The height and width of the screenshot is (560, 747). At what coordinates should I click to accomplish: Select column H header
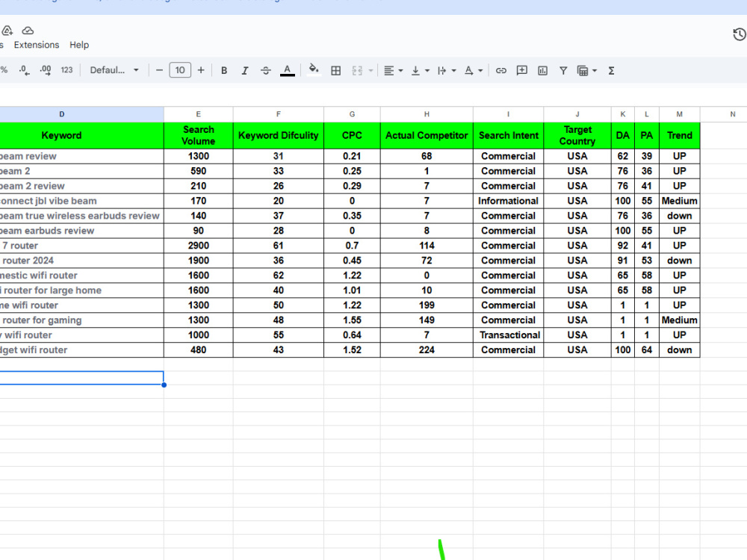tap(427, 114)
